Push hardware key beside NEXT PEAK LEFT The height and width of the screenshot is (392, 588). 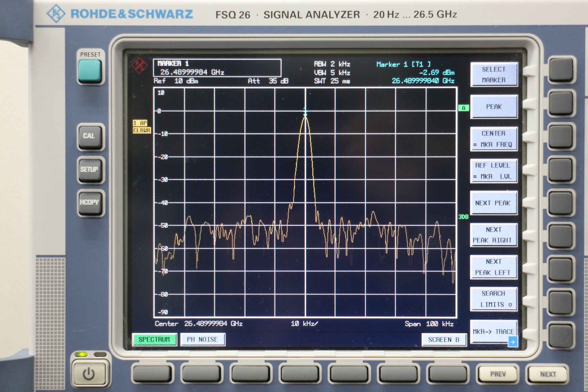(x=561, y=269)
